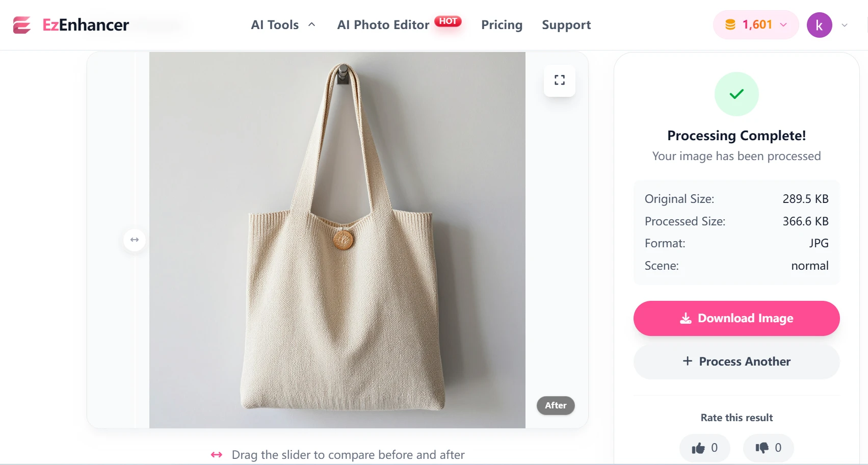Screen dimensions: 868x465
Task: Click the gold coins credits icon
Action: coord(730,24)
